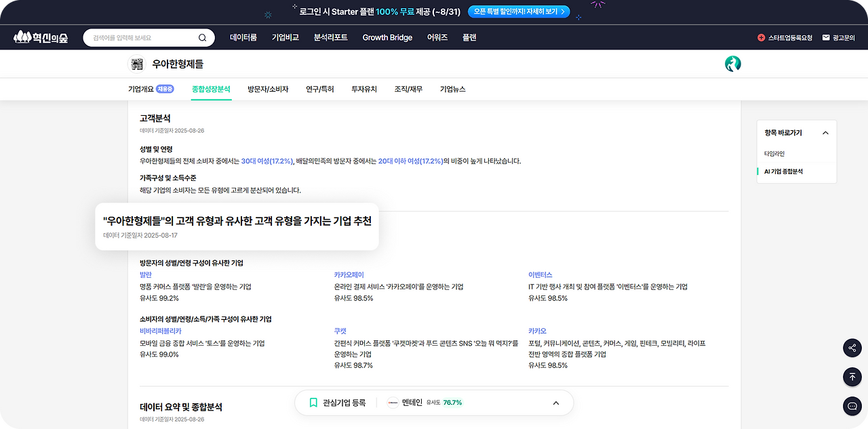This screenshot has width=868, height=429.
Task: Open the 비바리퍼블리카 company link
Action: coord(161,331)
